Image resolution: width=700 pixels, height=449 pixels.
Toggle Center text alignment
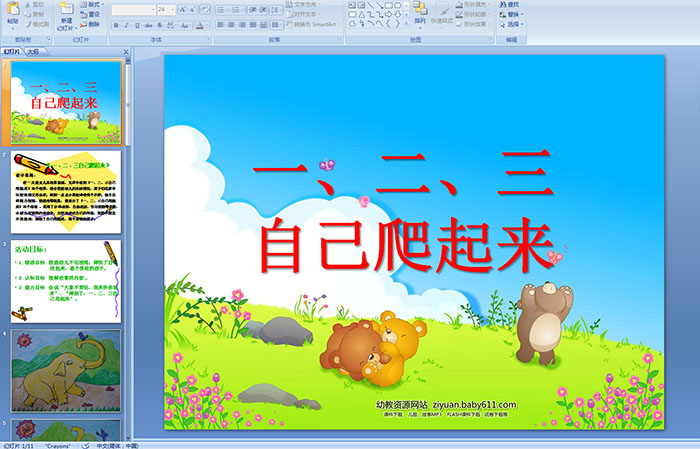click(231, 25)
